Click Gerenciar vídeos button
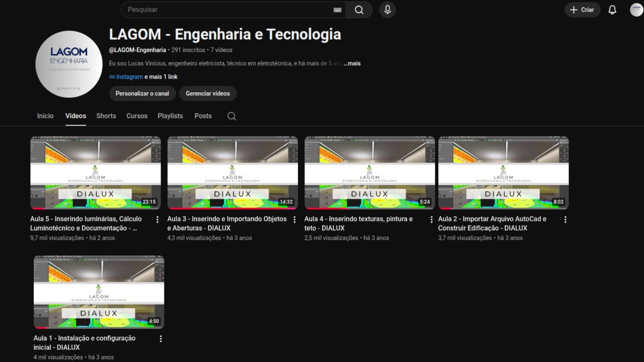 click(208, 93)
